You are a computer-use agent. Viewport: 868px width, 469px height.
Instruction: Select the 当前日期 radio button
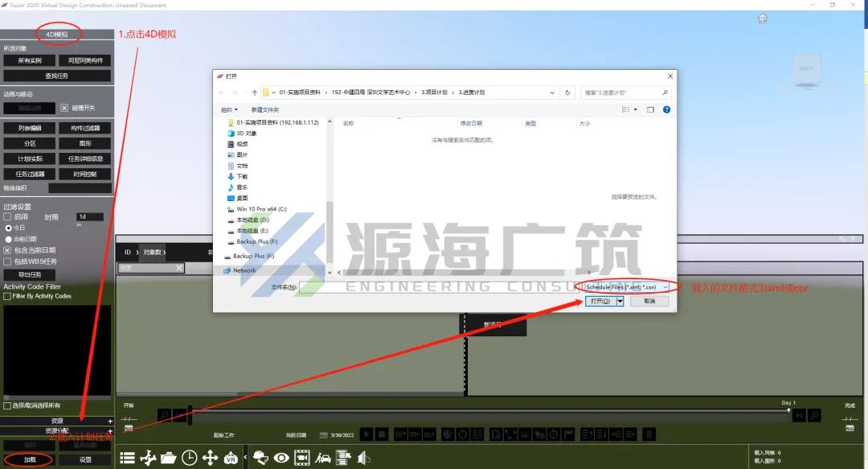coord(8,239)
